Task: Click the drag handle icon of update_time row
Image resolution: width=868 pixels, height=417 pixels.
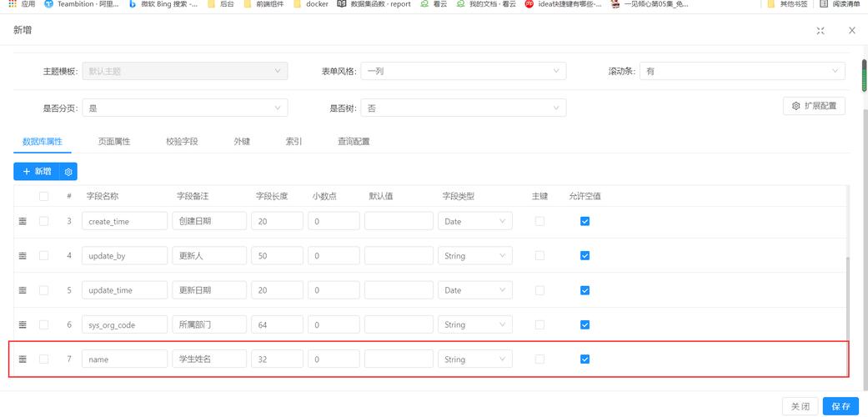Action: click(x=23, y=290)
